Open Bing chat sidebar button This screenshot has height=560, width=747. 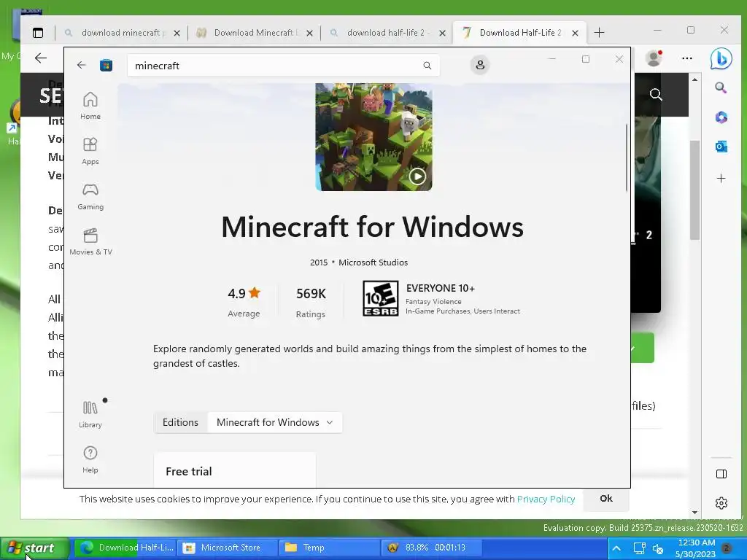point(721,58)
